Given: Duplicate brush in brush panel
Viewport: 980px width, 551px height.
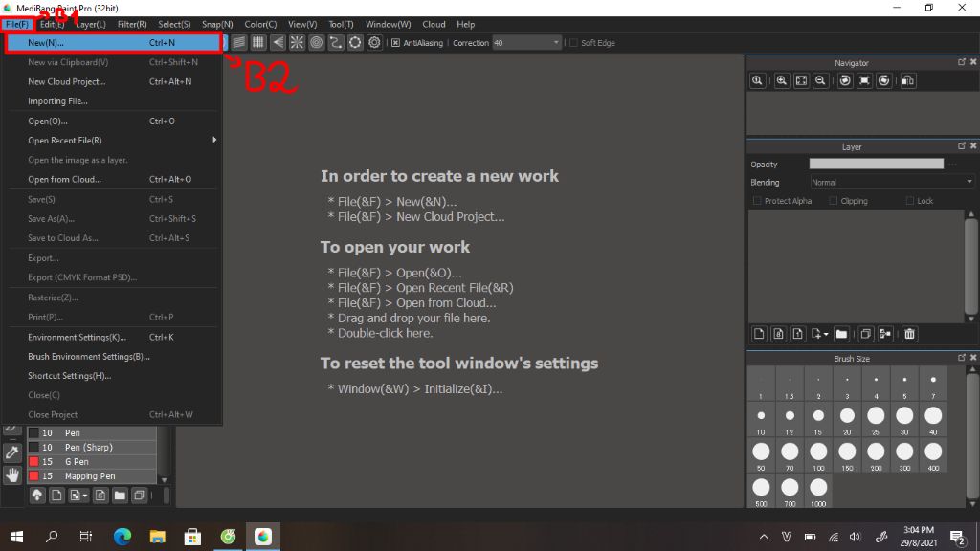Looking at the screenshot, I should (140, 496).
